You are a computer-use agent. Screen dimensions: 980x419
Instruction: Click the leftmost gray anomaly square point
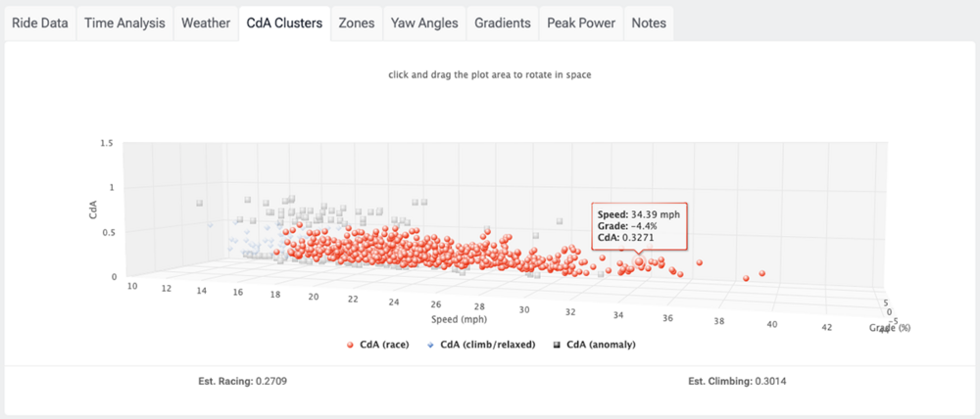tap(199, 203)
